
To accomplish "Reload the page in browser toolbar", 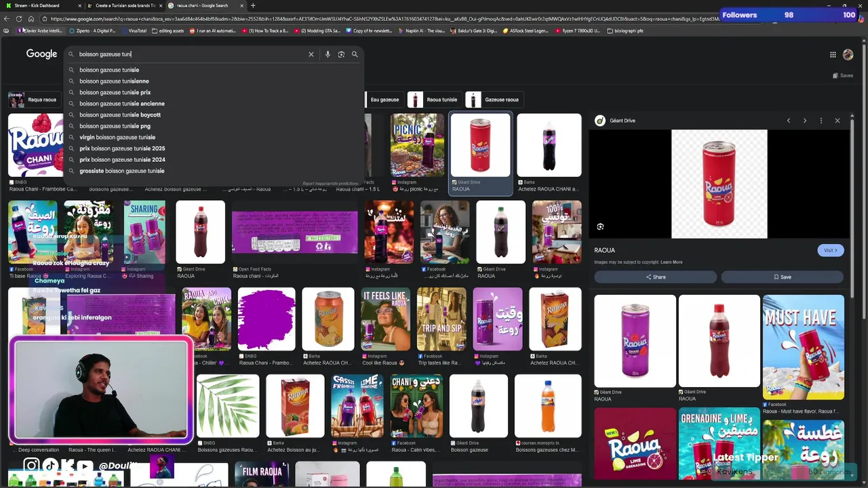I will (x=18, y=19).
